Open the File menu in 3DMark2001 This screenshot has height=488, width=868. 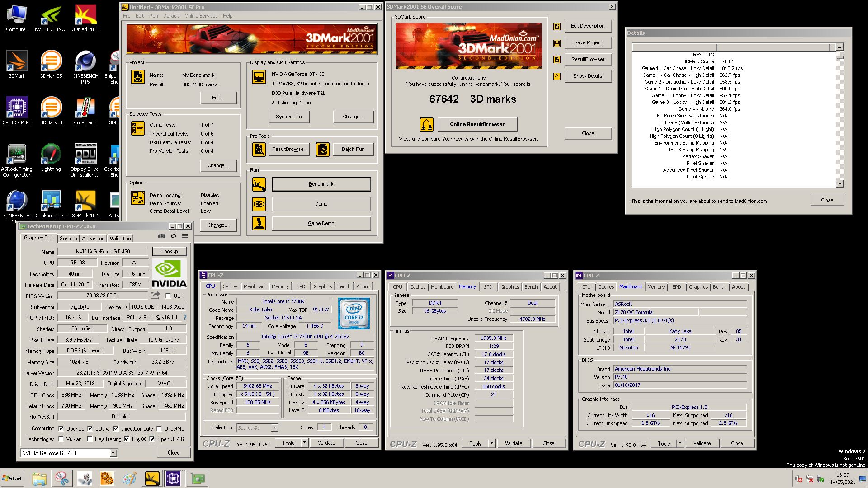pyautogui.click(x=127, y=16)
